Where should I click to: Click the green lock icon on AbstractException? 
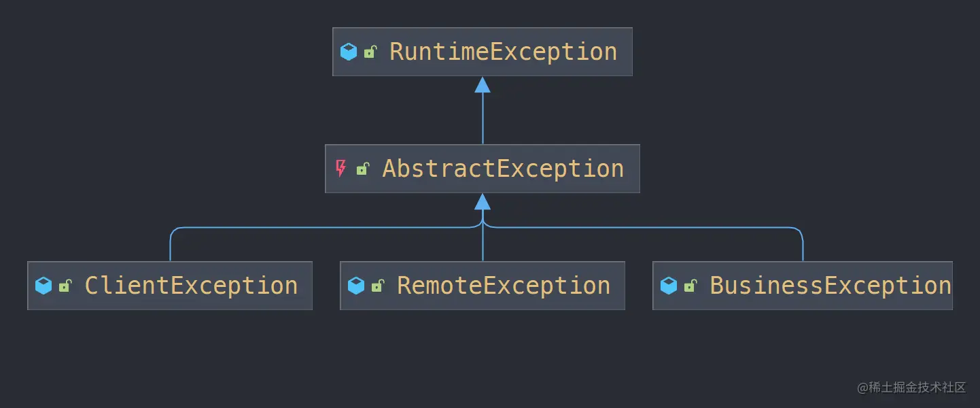click(363, 169)
